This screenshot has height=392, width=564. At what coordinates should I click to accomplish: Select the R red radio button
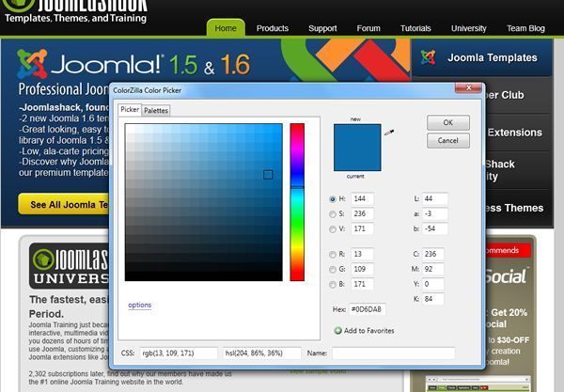[333, 254]
